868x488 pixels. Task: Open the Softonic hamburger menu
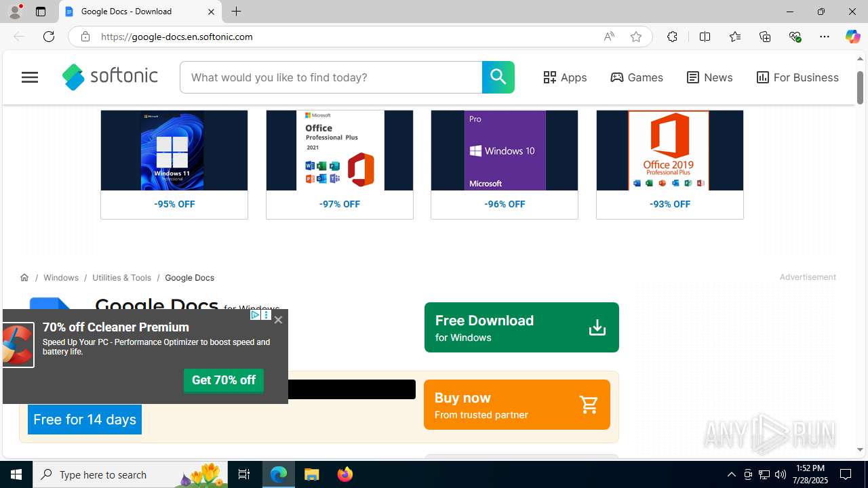[x=30, y=77]
